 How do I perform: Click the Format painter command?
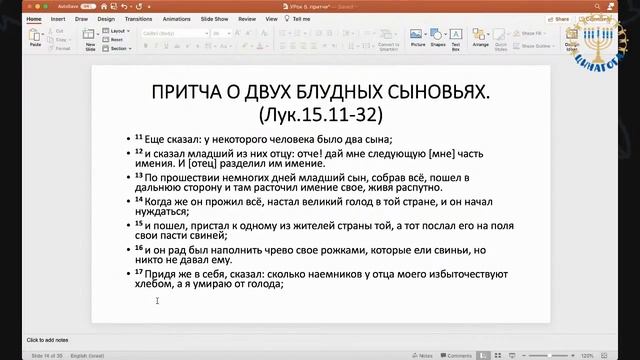59,49
